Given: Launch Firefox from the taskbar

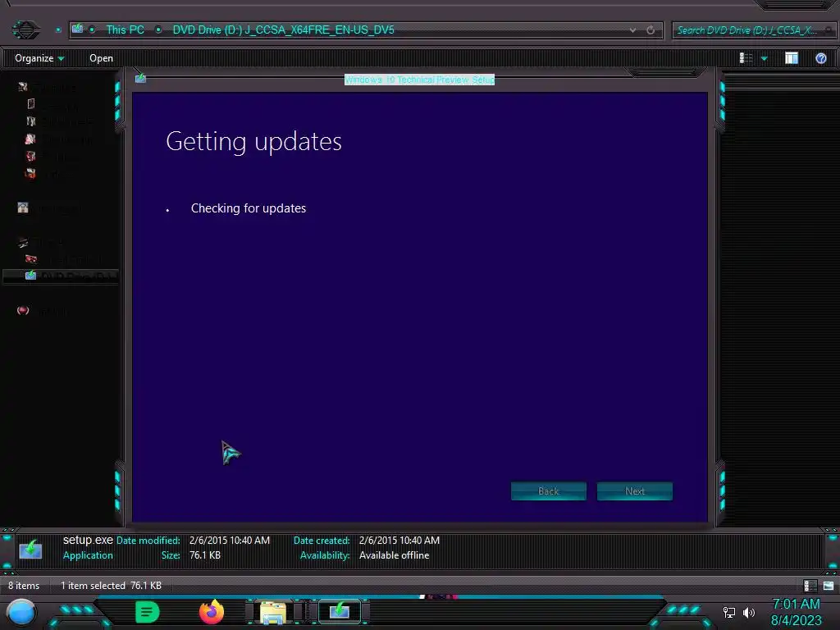Looking at the screenshot, I should (x=212, y=612).
